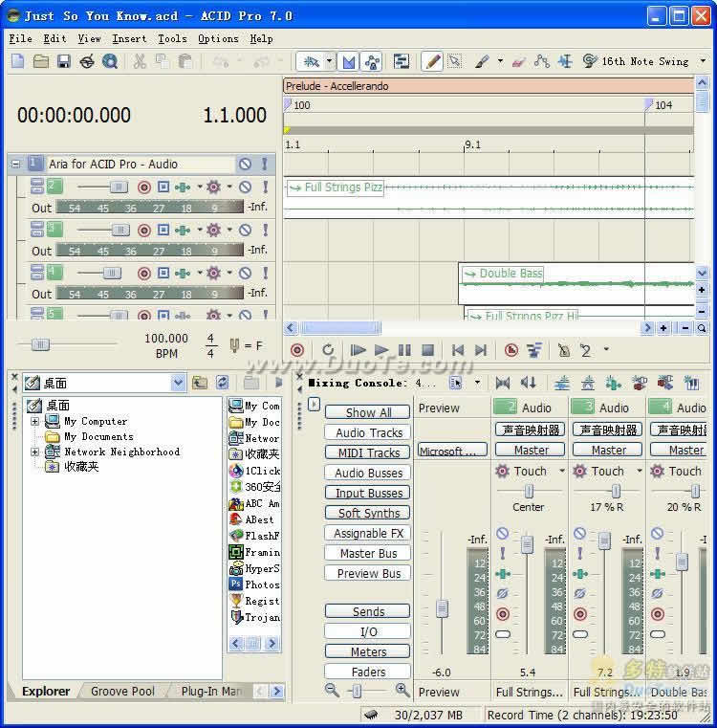Click the Faders button in mixer
This screenshot has width=717, height=728.
pyautogui.click(x=367, y=672)
